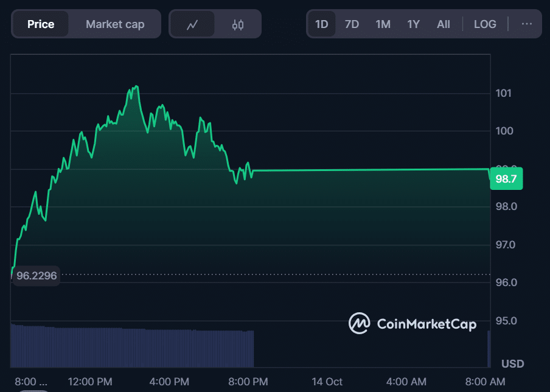Click the 14 Oct date marker
The width and height of the screenshot is (550, 392).
click(x=327, y=382)
